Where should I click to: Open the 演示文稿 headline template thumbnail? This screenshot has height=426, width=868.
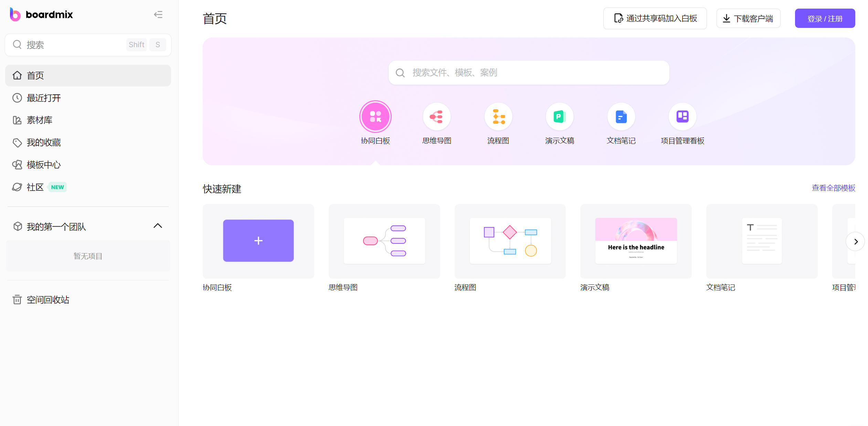(636, 241)
